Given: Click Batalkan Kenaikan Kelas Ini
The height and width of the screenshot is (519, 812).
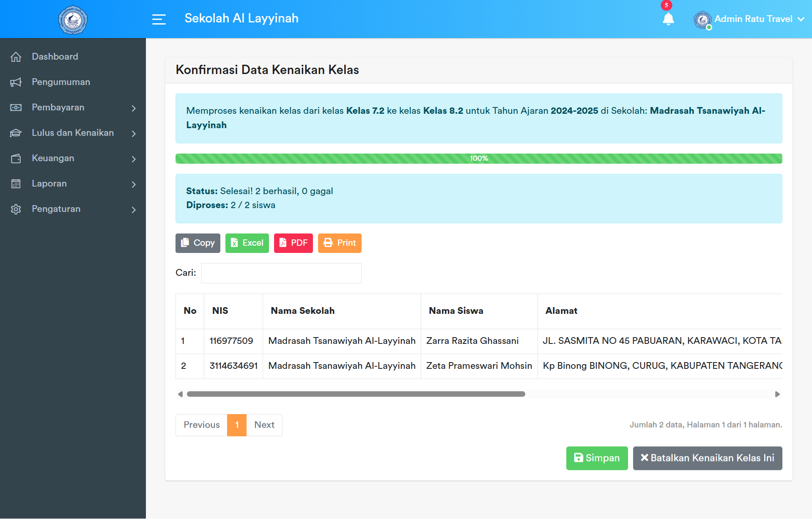Looking at the screenshot, I should pos(707,458).
